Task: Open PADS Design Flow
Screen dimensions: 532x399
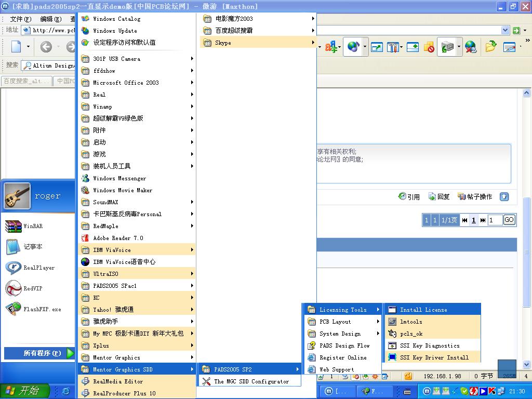Action: (343, 345)
